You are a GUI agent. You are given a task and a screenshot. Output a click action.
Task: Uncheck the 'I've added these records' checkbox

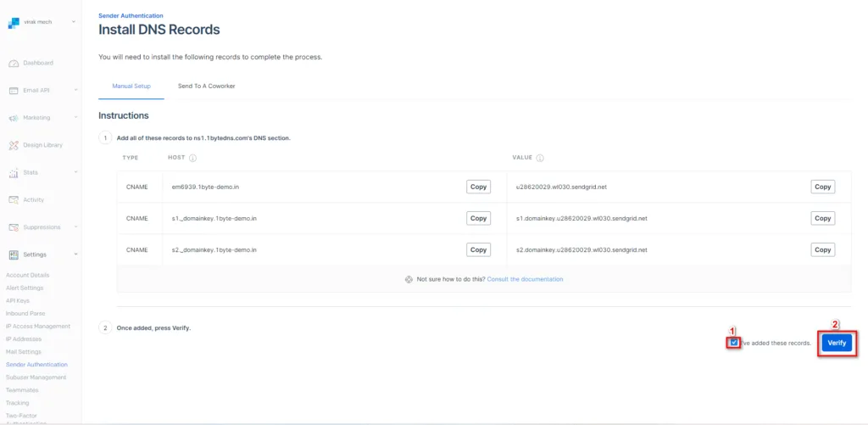[x=734, y=343]
